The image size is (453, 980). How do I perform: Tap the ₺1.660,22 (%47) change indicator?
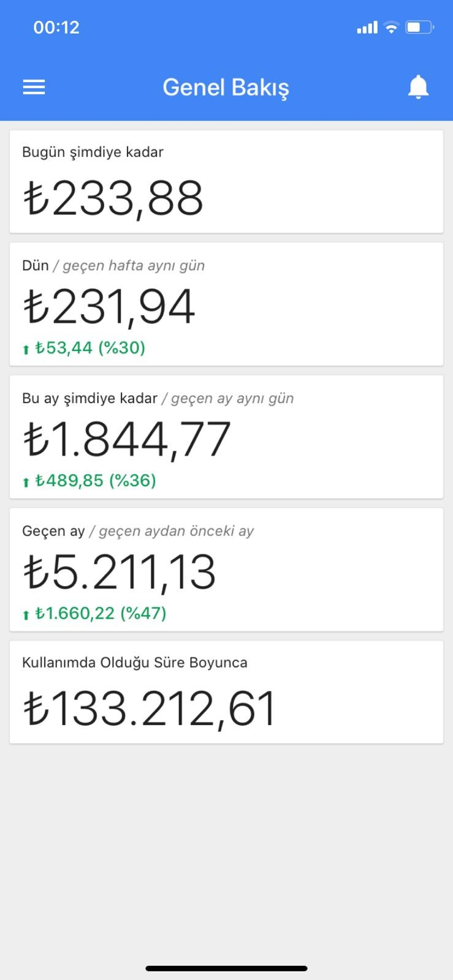click(101, 613)
